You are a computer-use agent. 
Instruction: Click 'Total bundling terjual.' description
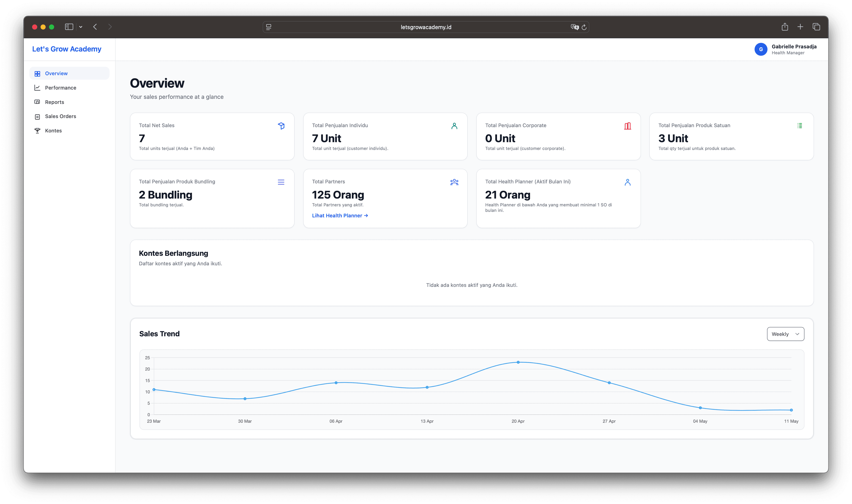(x=161, y=205)
